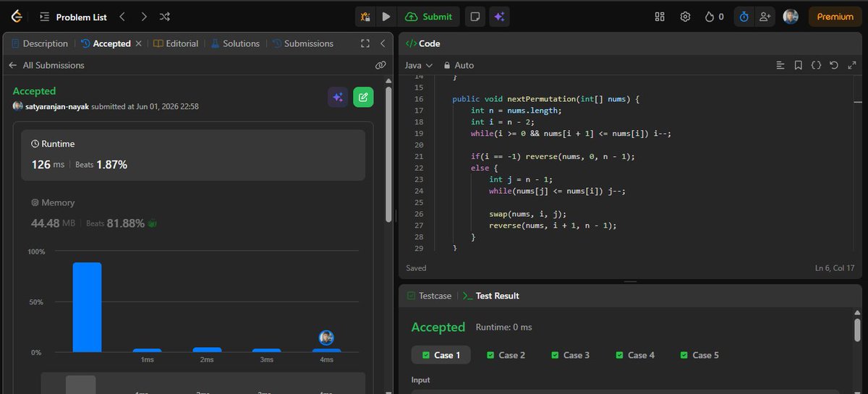Image resolution: width=868 pixels, height=394 pixels.
Task: Pick a random problem shuffle icon
Action: [165, 17]
